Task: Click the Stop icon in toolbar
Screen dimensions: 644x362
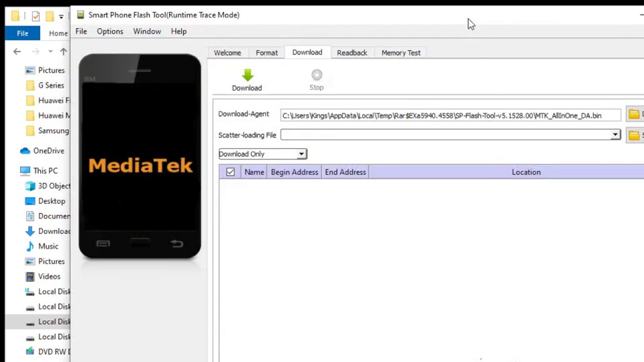Action: coord(316,75)
